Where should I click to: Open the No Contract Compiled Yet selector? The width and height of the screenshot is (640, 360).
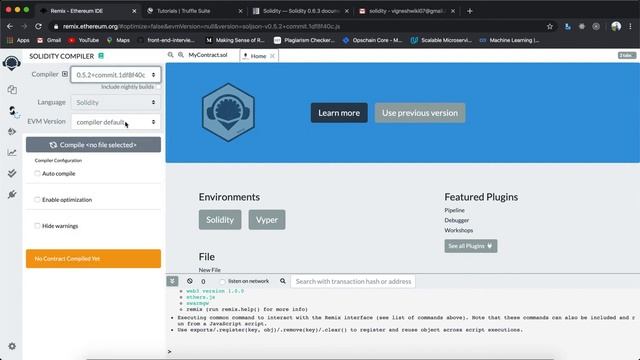[x=93, y=259]
